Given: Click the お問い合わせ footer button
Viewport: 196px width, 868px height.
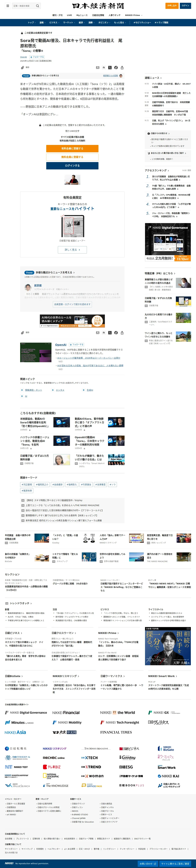Looking at the screenshot, I should coord(148,864).
